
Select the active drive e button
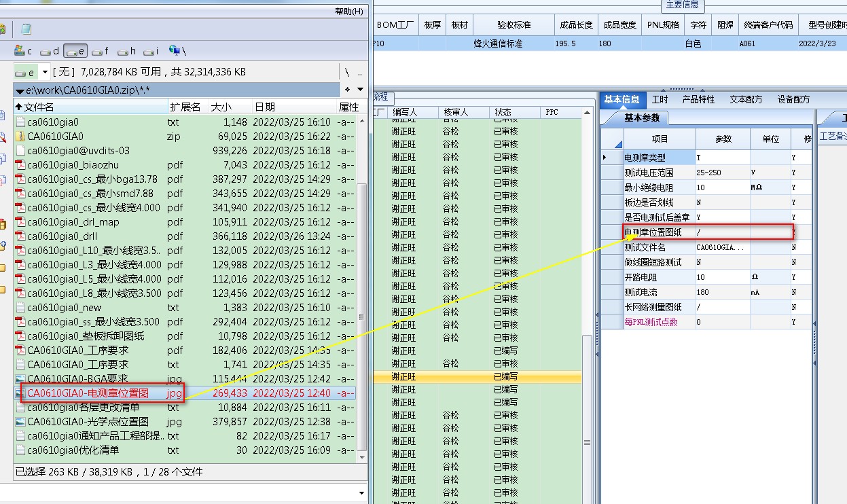pos(75,51)
